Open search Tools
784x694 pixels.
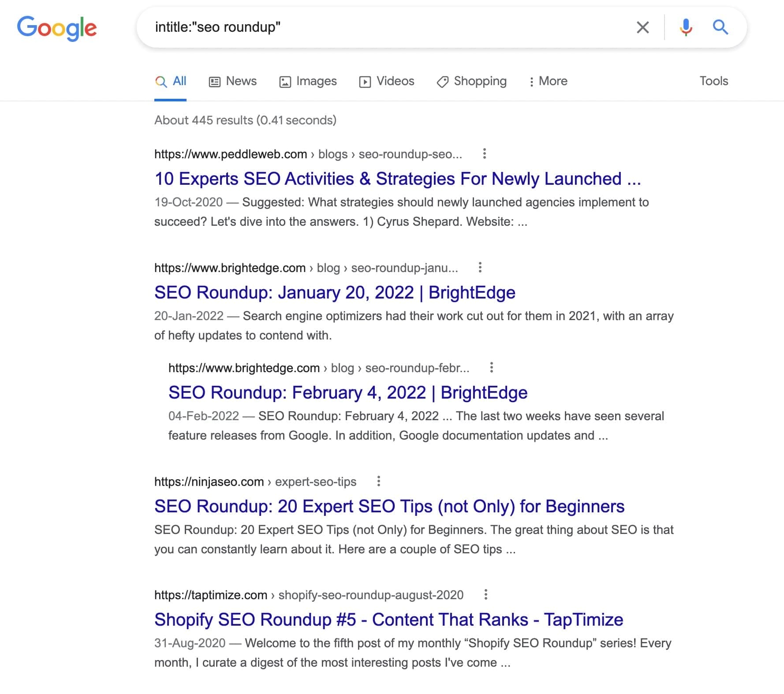pyautogui.click(x=713, y=81)
